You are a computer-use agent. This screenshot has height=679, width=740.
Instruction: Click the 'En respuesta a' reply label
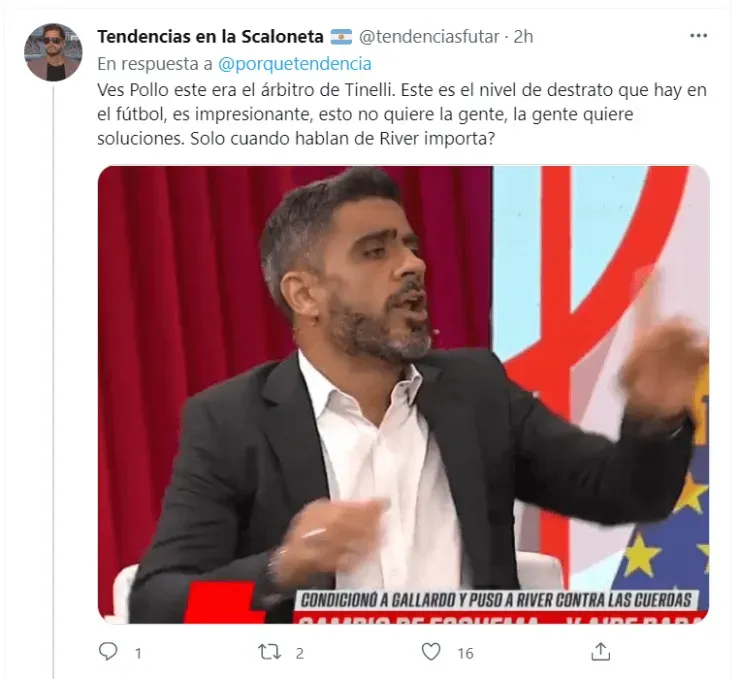[x=155, y=64]
